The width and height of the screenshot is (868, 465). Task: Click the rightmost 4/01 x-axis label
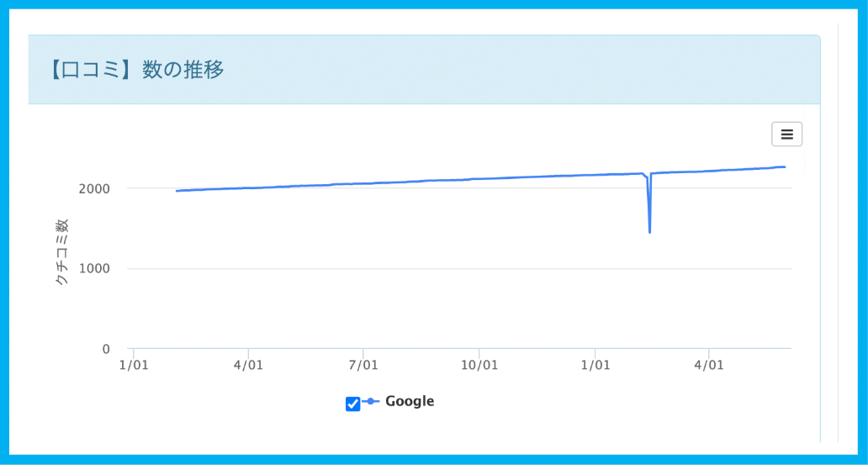[x=709, y=366]
